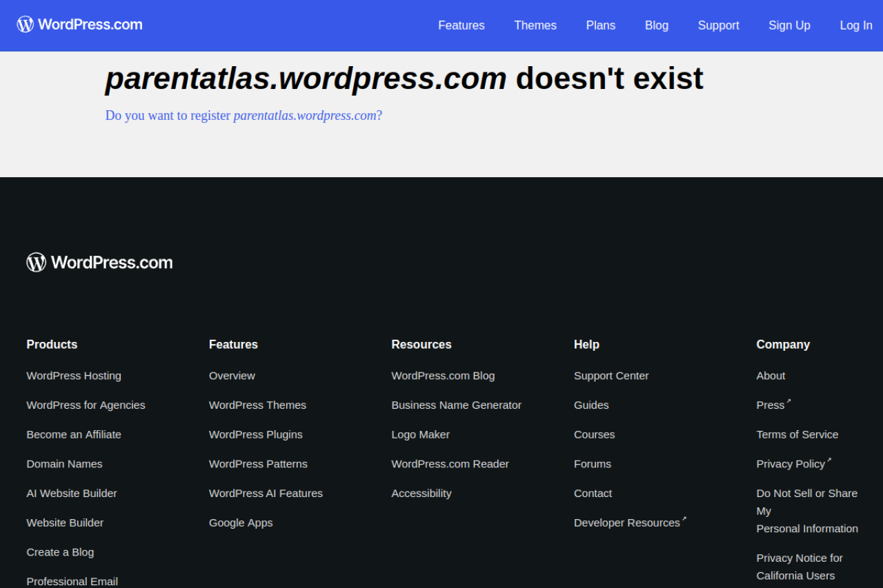The width and height of the screenshot is (883, 588).
Task: Open Terms of Service link
Action: click(797, 434)
